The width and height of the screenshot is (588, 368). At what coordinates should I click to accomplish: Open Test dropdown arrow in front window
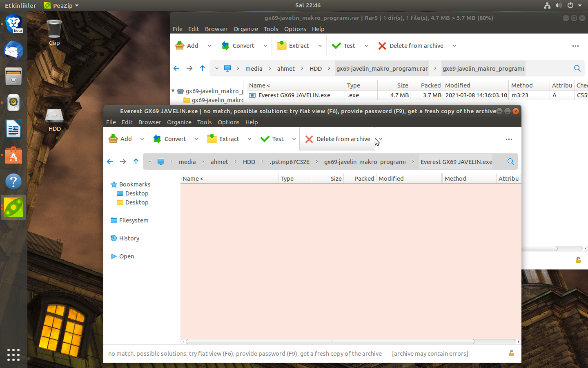[x=294, y=139]
